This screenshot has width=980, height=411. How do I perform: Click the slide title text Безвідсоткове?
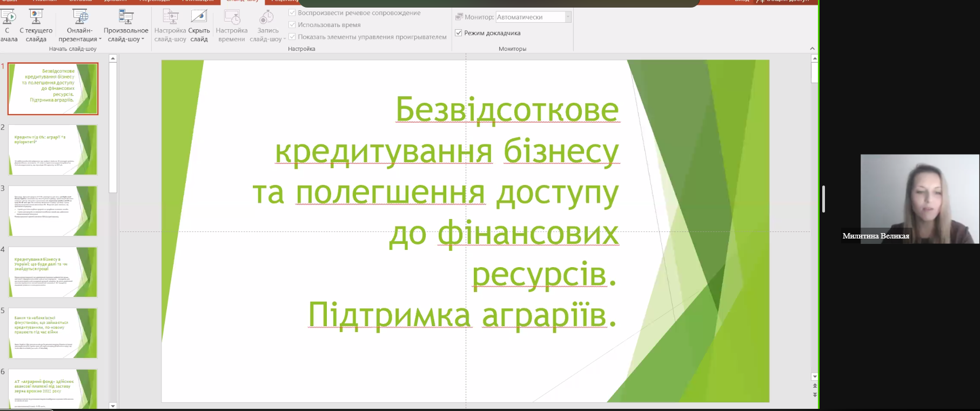(507, 110)
